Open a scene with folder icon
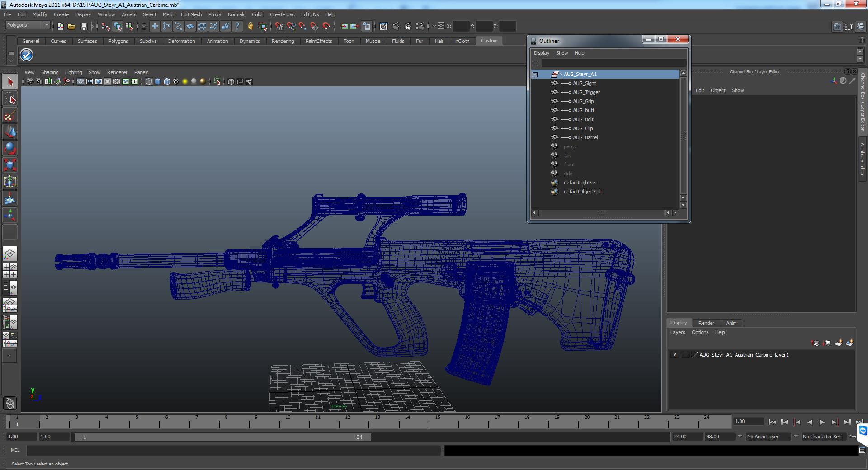The height and width of the screenshot is (470, 868). tap(71, 26)
